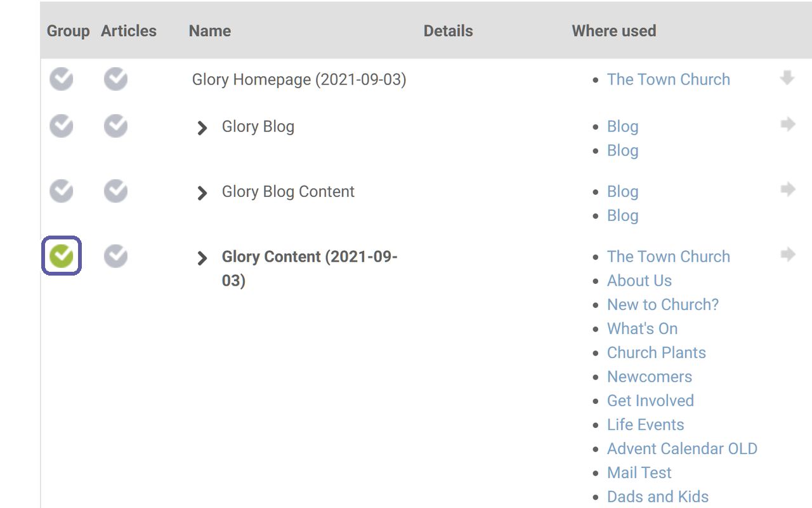This screenshot has height=508, width=812.
Task: Toggle Articles check for Glory Blog row
Action: (x=115, y=126)
